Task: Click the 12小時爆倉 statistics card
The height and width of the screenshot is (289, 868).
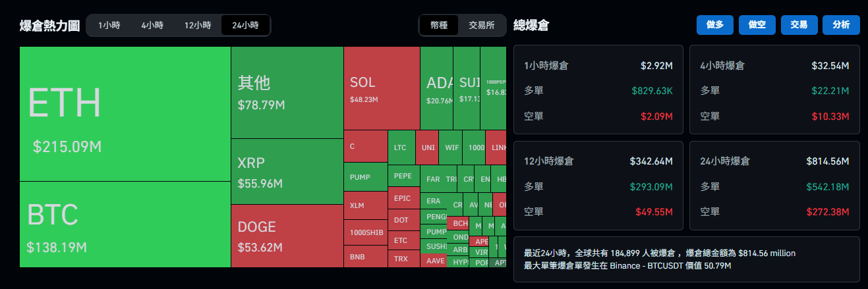Action: point(598,186)
